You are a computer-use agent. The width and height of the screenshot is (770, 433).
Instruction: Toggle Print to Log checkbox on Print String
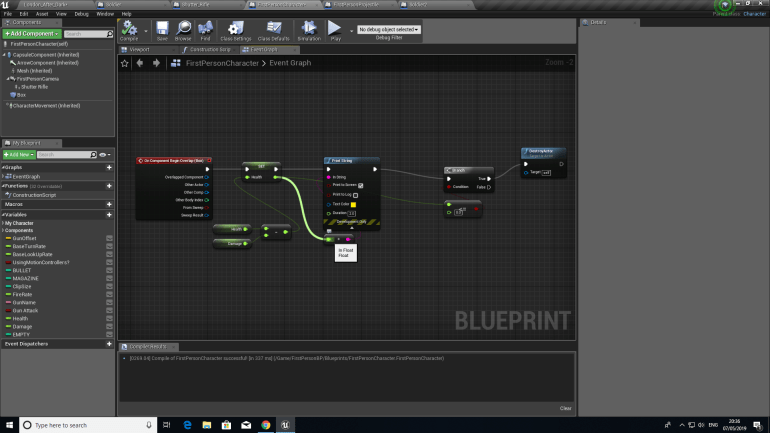(356, 195)
